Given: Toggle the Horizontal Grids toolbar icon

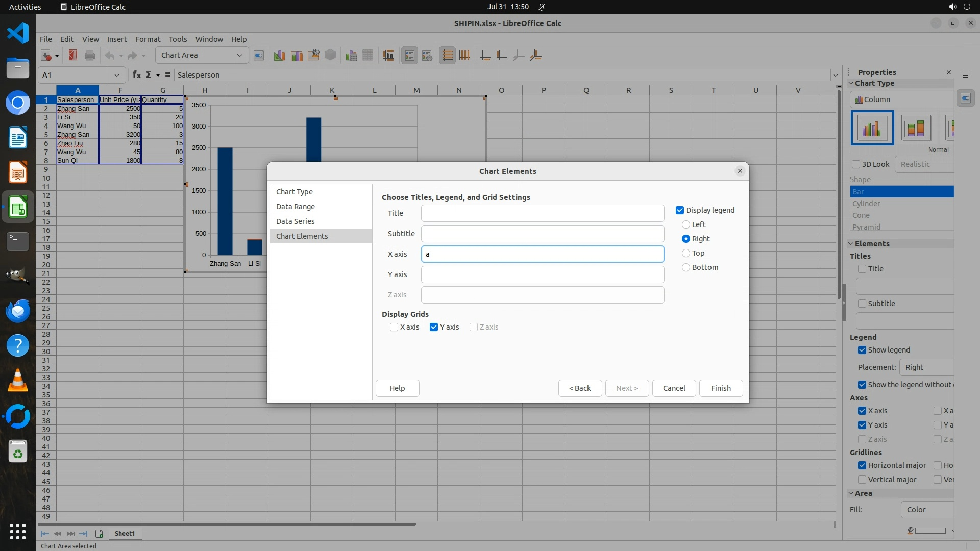Looking at the screenshot, I should tap(447, 56).
